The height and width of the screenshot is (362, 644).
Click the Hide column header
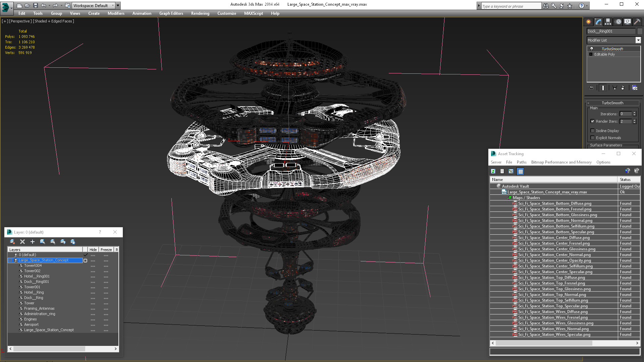point(93,250)
